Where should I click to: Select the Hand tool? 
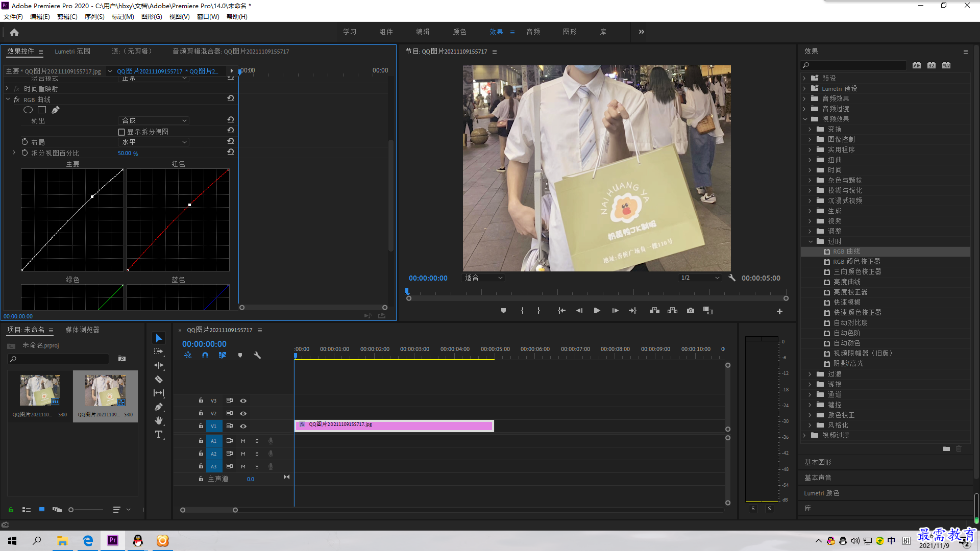tap(159, 420)
